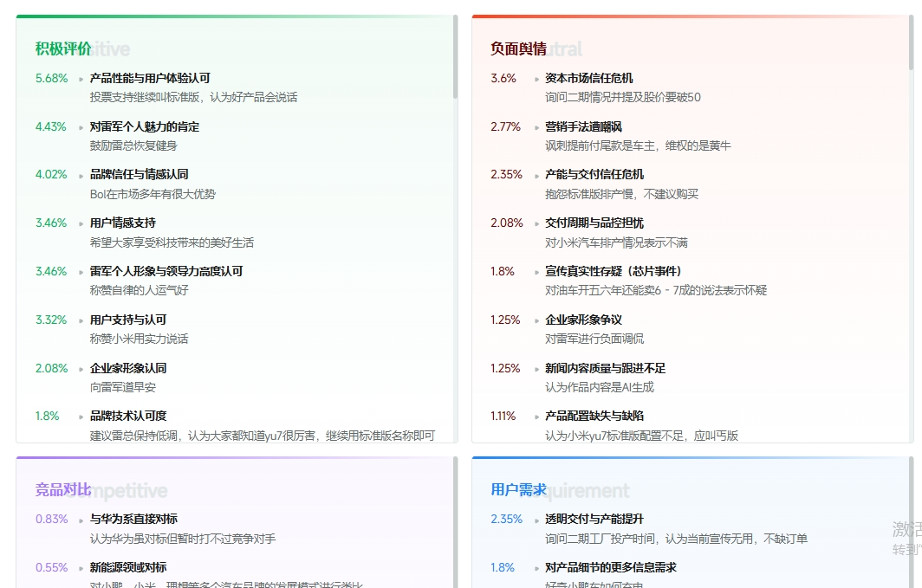Click the 5.68% positive percentage
The height and width of the screenshot is (588, 922).
pos(52,78)
